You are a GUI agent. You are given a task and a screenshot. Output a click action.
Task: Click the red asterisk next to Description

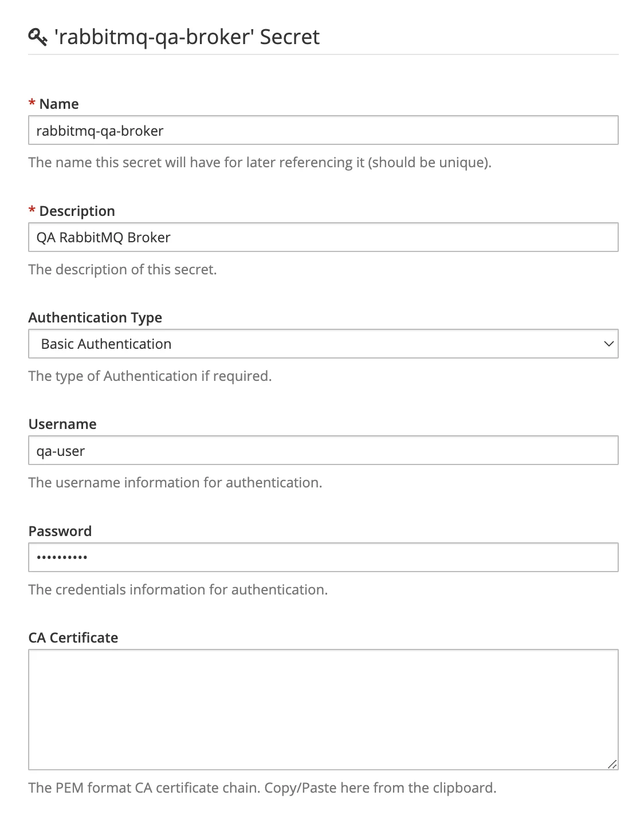click(32, 210)
